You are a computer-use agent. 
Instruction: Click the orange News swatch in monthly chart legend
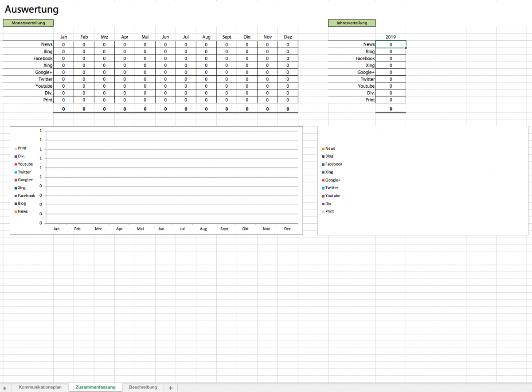[x=16, y=212]
